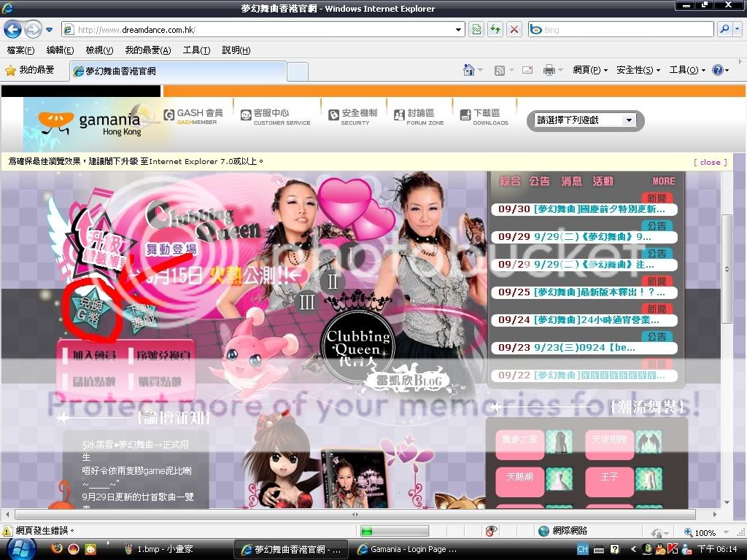The width and height of the screenshot is (747, 560).
Task: Dismiss upgrade notice with [ close ] link
Action: pos(710,162)
